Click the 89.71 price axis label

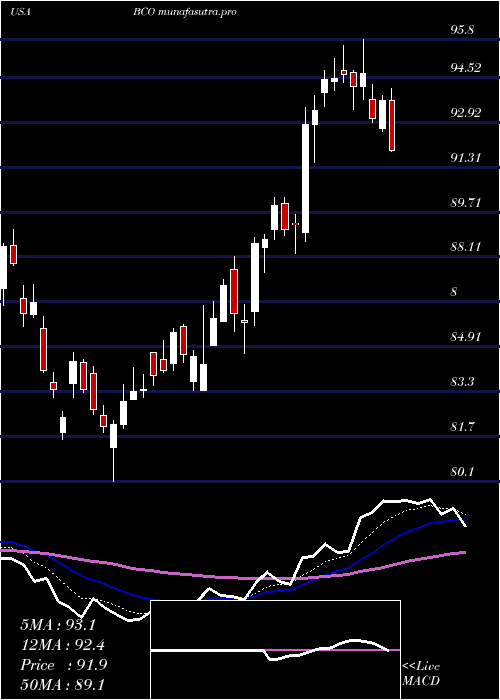coord(466,202)
